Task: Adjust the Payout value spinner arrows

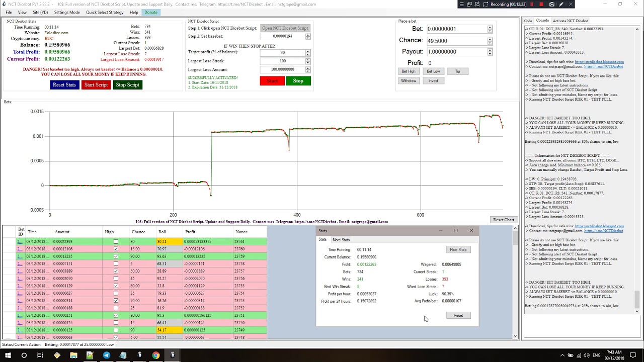Action: coord(490,52)
